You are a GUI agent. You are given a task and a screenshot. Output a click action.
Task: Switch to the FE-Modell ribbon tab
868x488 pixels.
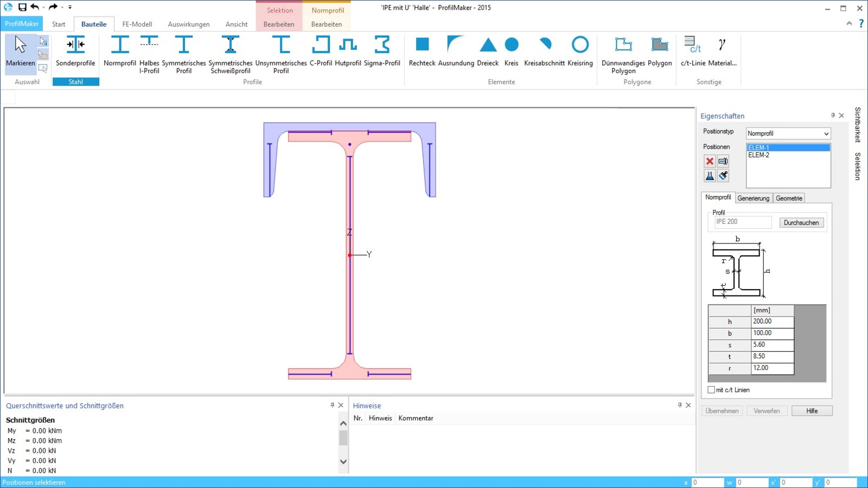pos(137,24)
